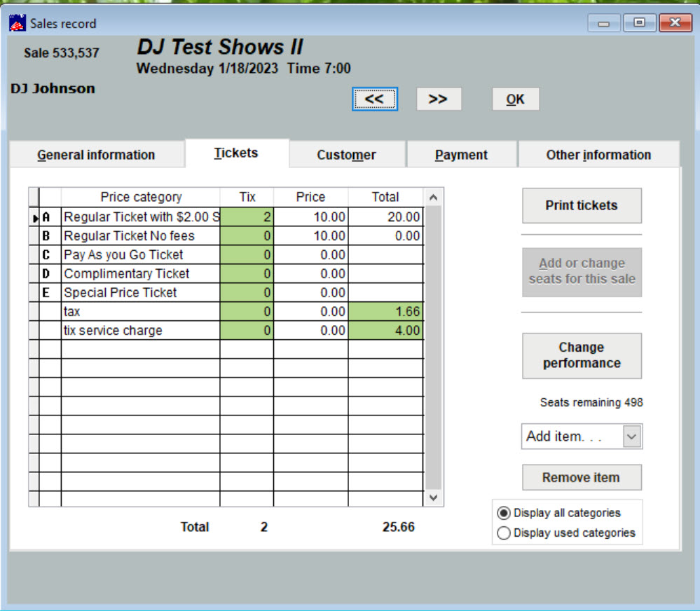Open the Add item dropdown
The height and width of the screenshot is (611, 700).
(631, 437)
